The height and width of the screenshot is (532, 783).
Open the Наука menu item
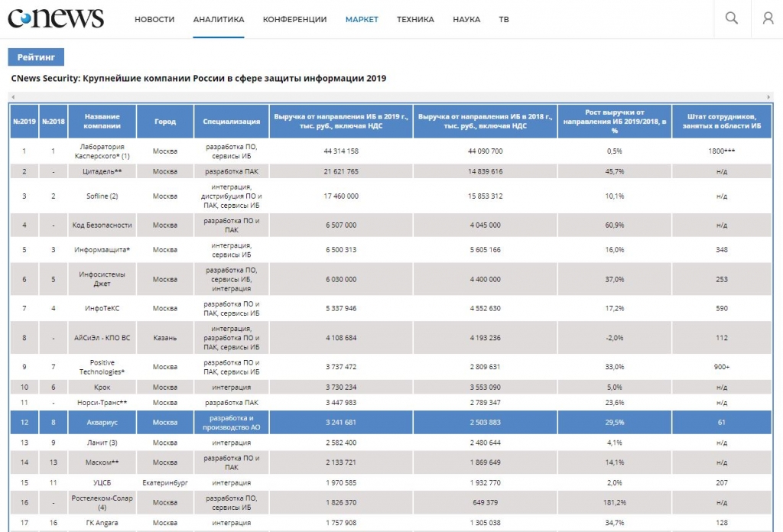pyautogui.click(x=466, y=19)
